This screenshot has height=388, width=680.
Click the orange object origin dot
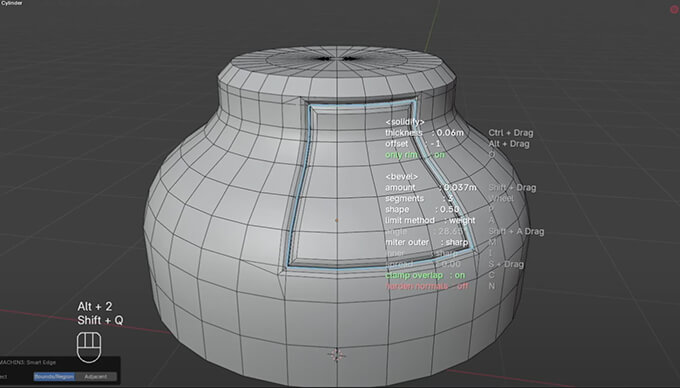point(336,220)
